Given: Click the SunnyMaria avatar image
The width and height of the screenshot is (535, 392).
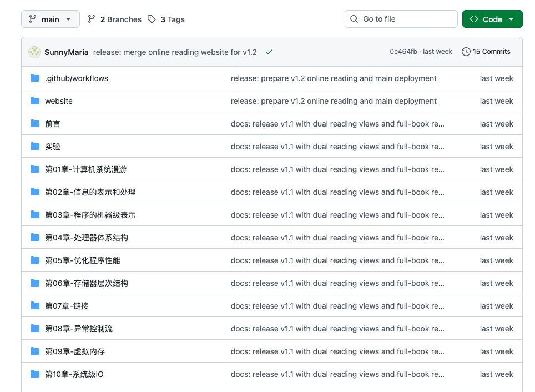Looking at the screenshot, I should [x=34, y=52].
